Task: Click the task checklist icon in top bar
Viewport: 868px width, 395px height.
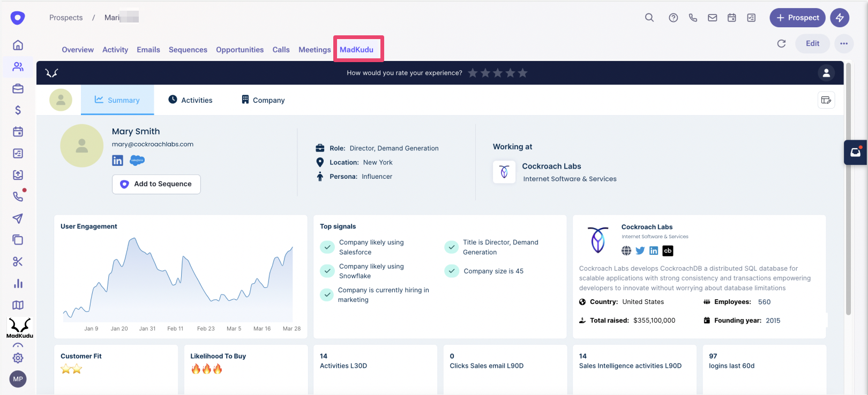Action: click(x=752, y=18)
